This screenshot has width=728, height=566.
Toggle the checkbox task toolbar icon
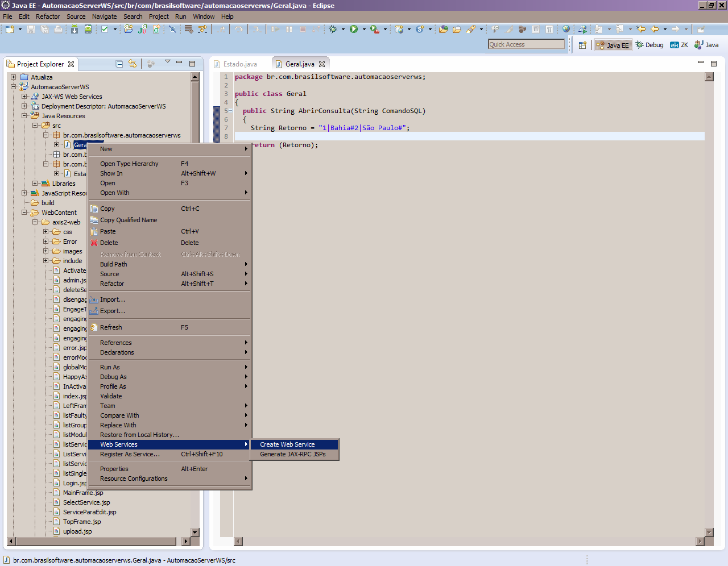(x=105, y=29)
